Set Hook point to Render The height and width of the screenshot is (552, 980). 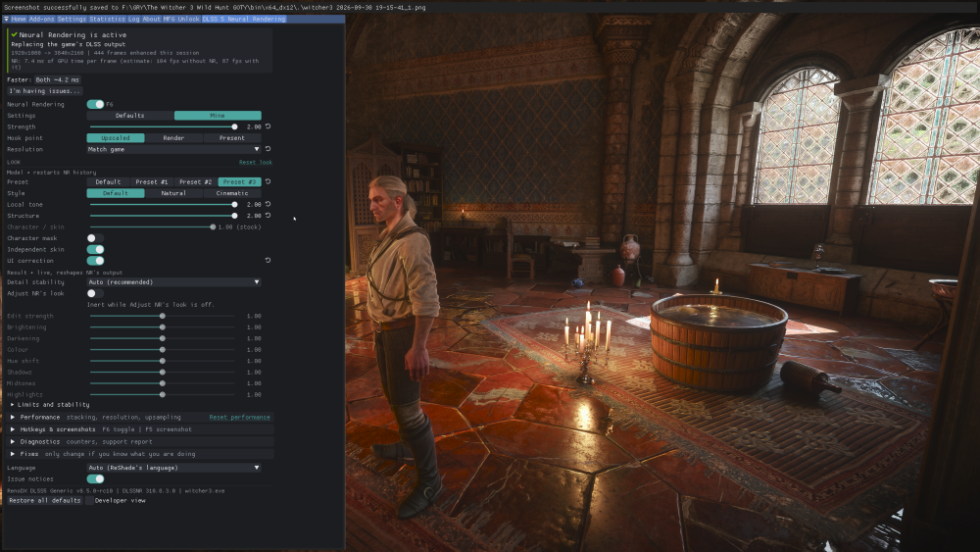173,138
